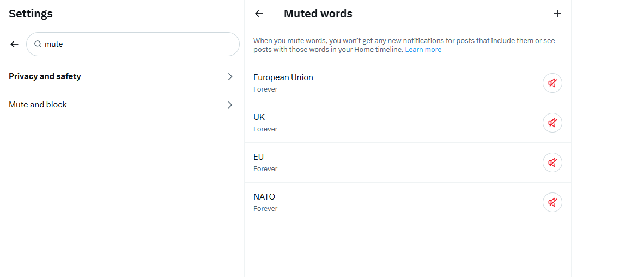The image size is (644, 277).
Task: Add a new muted word with plus icon
Action: point(557,14)
